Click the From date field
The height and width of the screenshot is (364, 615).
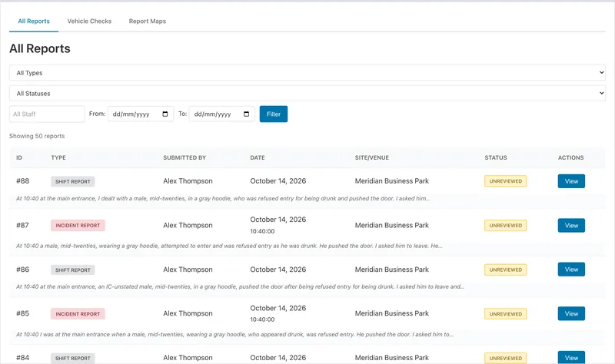pos(141,114)
